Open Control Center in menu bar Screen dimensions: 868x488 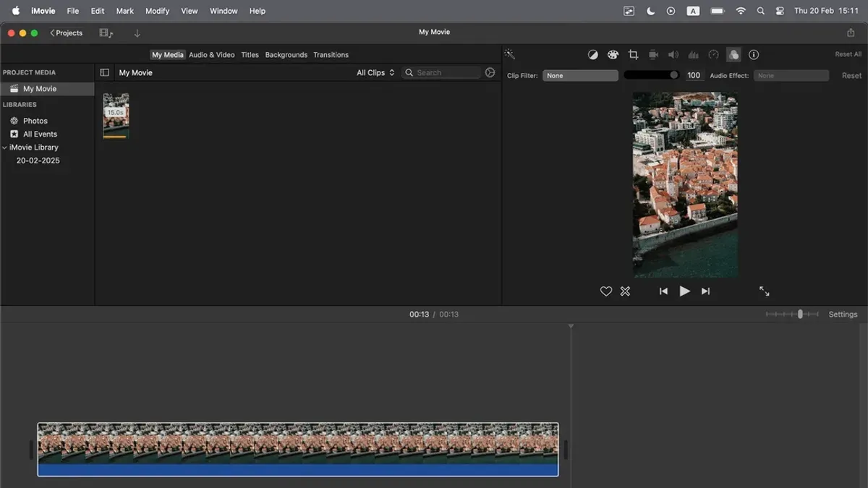tap(780, 11)
